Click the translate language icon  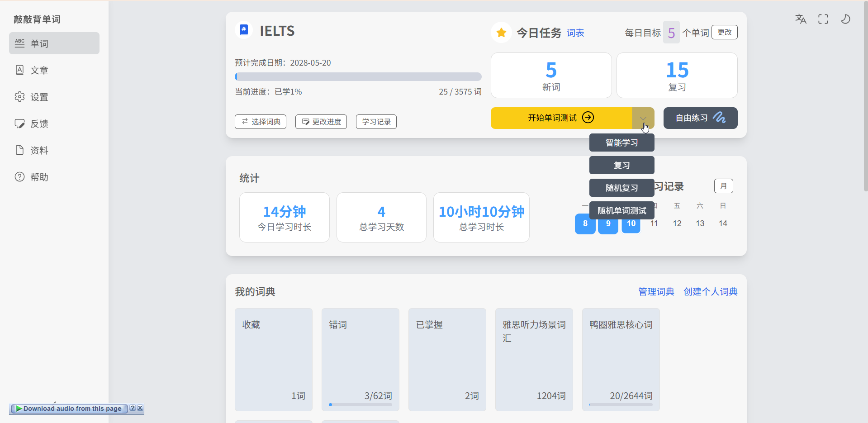[801, 19]
